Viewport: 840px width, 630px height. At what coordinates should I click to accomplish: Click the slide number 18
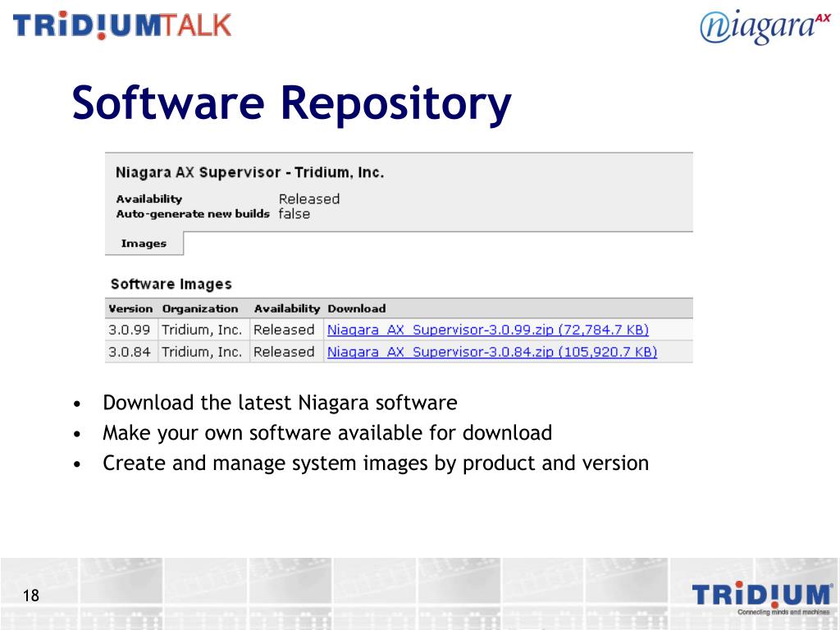click(31, 596)
